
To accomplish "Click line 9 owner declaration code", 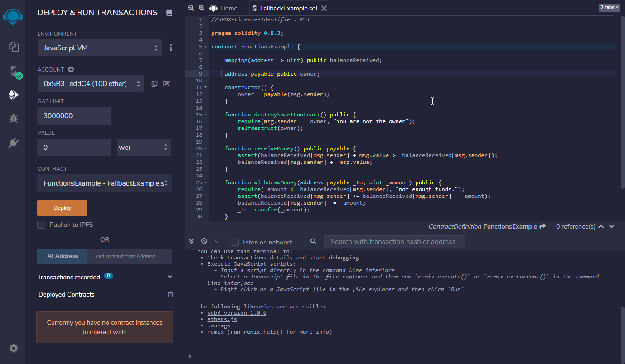I will pyautogui.click(x=272, y=74).
